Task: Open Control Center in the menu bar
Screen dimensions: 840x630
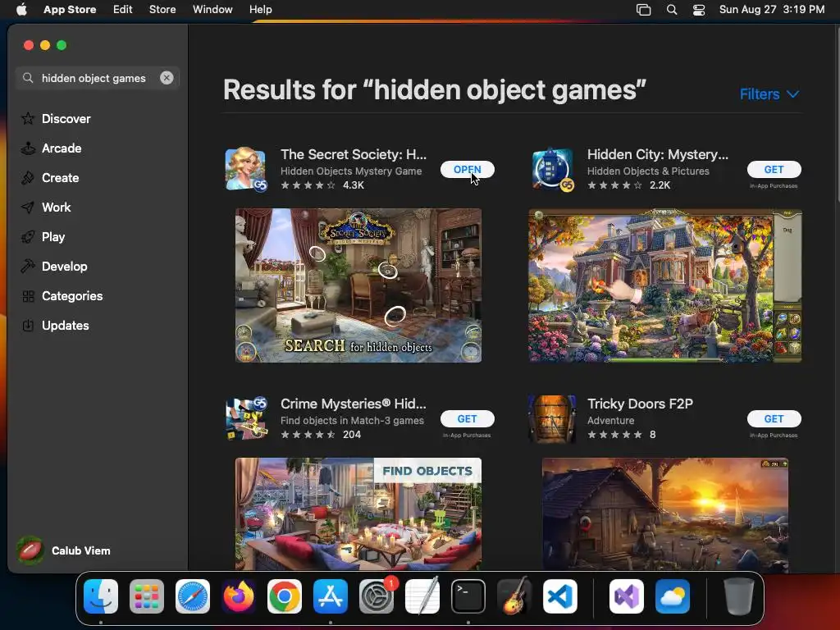Action: (x=699, y=10)
